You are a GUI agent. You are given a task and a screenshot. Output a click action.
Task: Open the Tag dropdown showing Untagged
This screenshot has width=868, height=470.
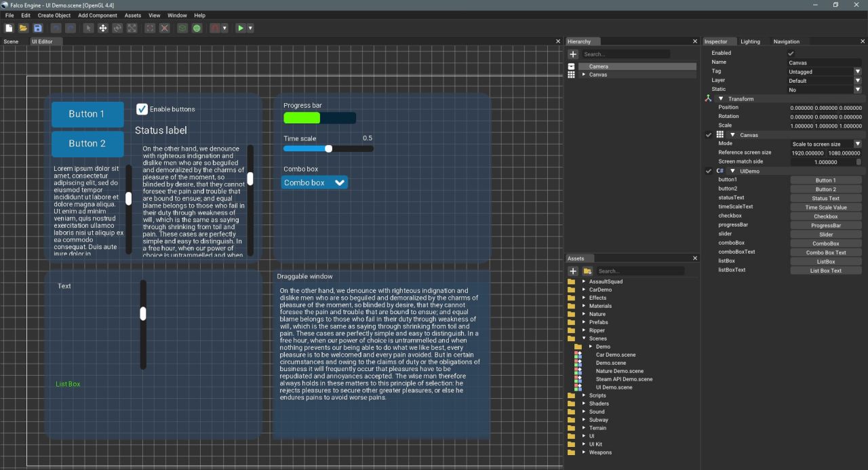click(x=824, y=71)
